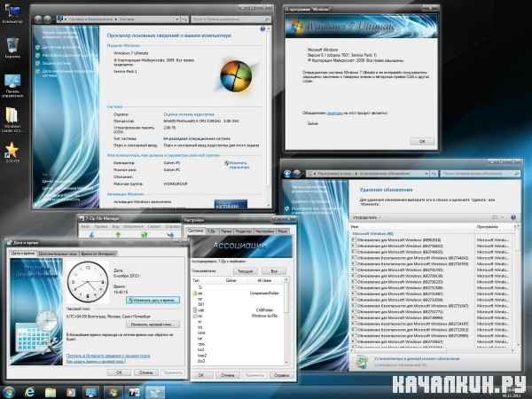Viewport: 532px width, 399px height.
Task: Click the help icon in the System window
Action: (262, 29)
